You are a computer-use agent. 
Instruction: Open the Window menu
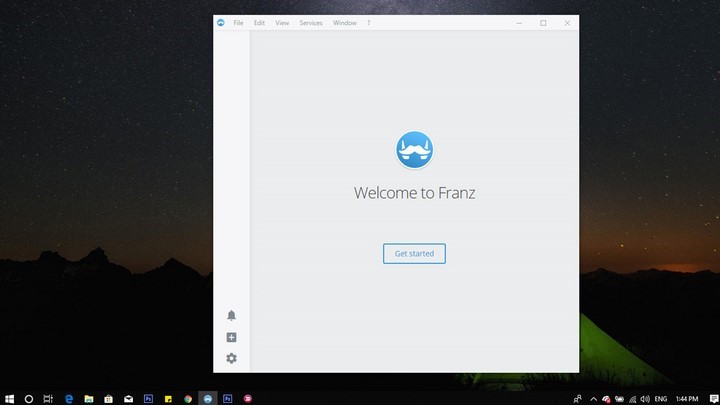click(x=344, y=23)
